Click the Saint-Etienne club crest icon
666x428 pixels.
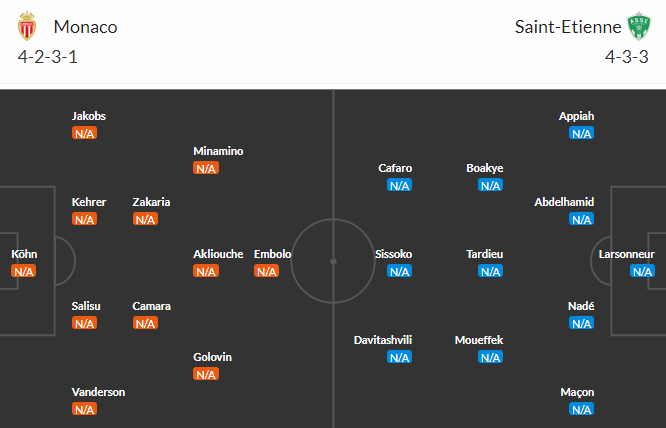[x=638, y=27]
